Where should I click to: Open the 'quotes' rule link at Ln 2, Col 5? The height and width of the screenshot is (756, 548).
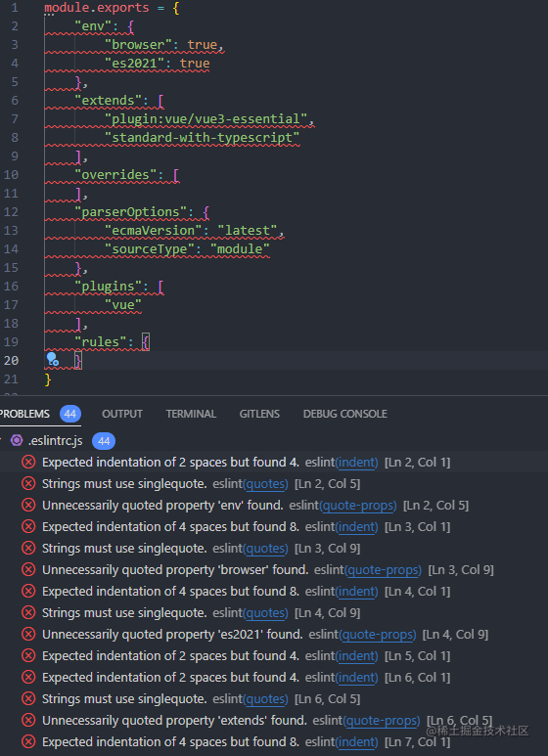coord(266,483)
